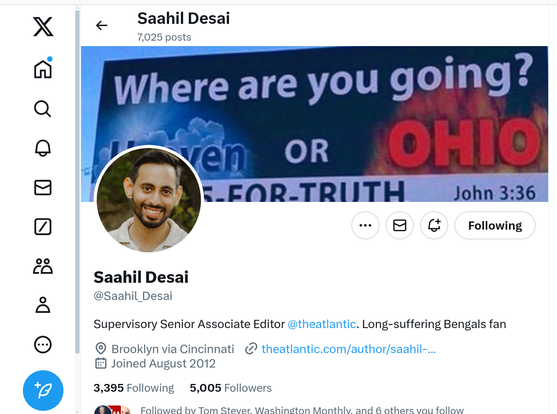557x414 pixels.
Task: Open theatlantic.com/author/saahil link
Action: [348, 349]
